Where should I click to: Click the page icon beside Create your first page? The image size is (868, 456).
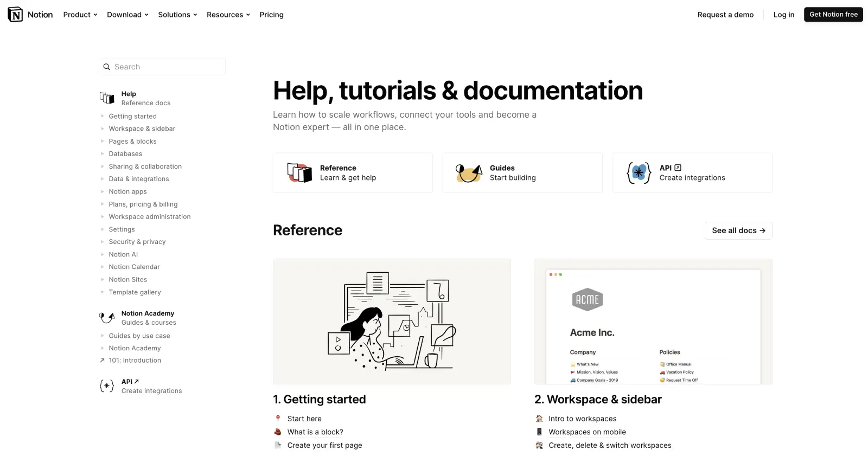click(278, 445)
